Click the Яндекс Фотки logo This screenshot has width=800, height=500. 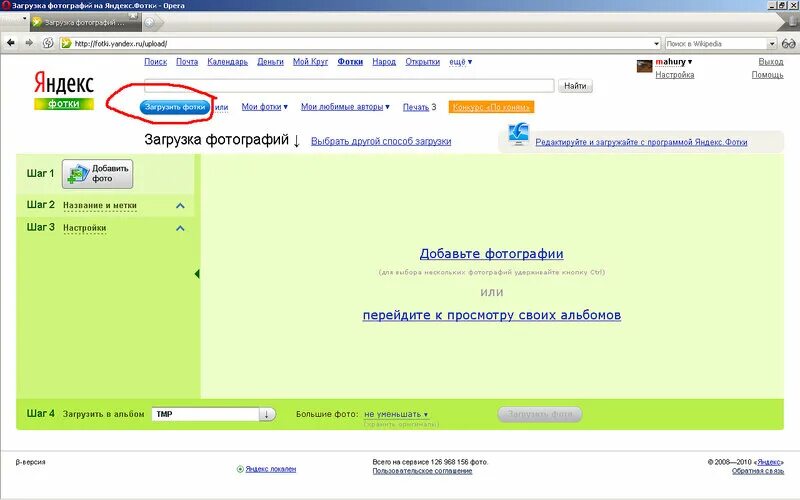pos(64,91)
